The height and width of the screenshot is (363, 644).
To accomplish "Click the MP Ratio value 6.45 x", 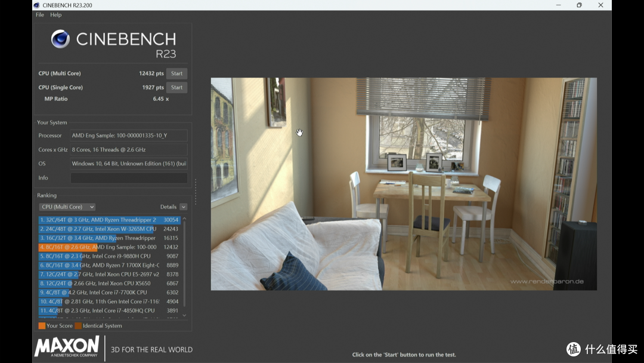I will (160, 99).
